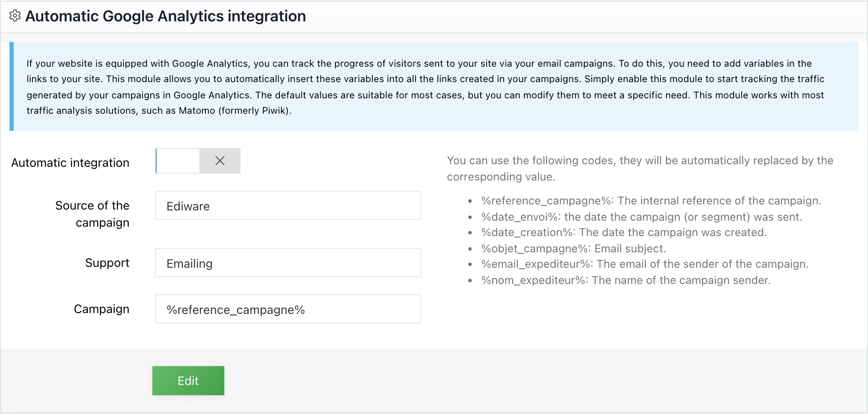The width and height of the screenshot is (868, 414).
Task: Click the Campaign input field
Action: tap(287, 309)
